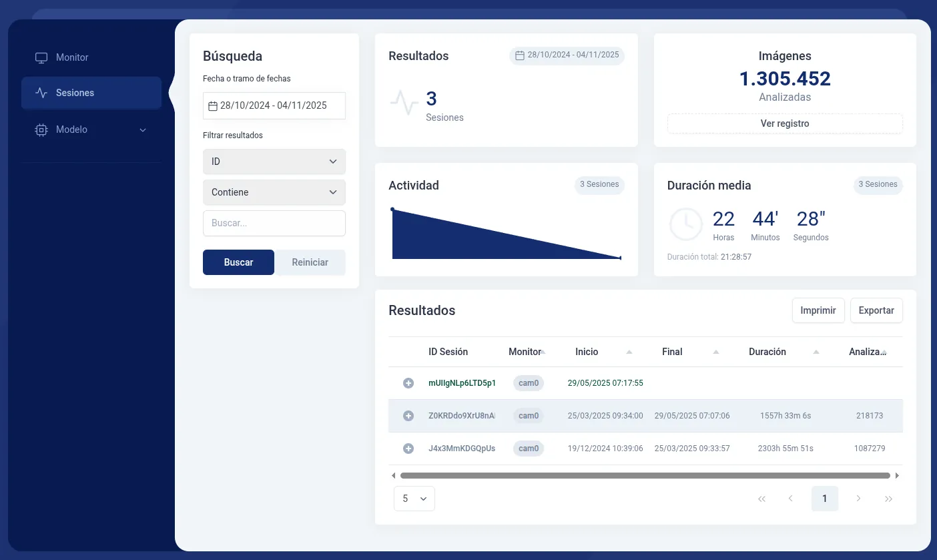Open the rows-per-page dropdown showing 5
Viewport: 937px width, 560px height.
point(414,499)
